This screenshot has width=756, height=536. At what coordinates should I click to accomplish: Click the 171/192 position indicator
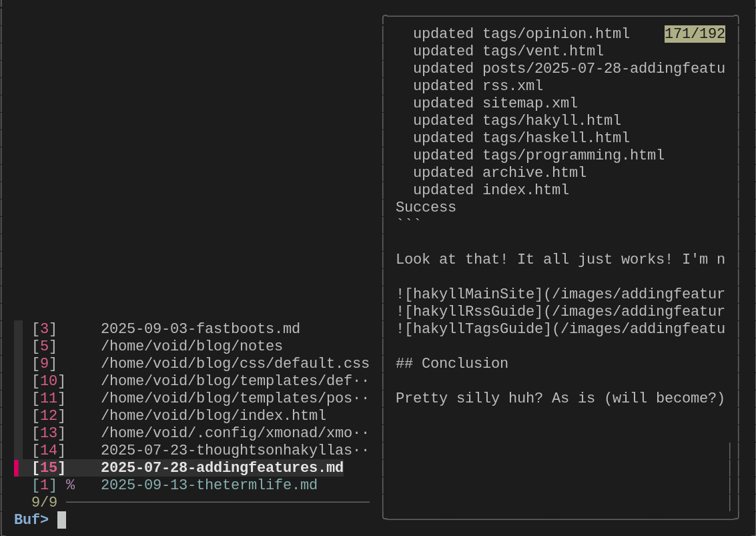pyautogui.click(x=694, y=33)
